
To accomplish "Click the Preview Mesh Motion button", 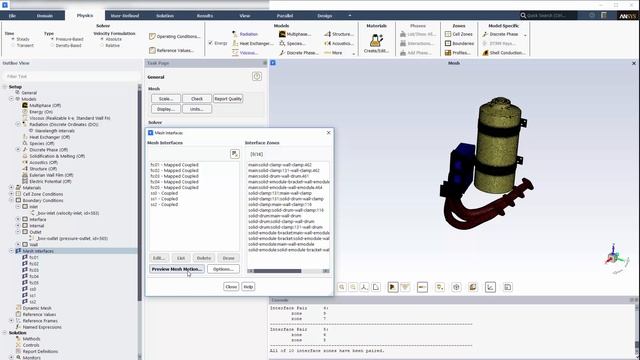I will (x=177, y=269).
